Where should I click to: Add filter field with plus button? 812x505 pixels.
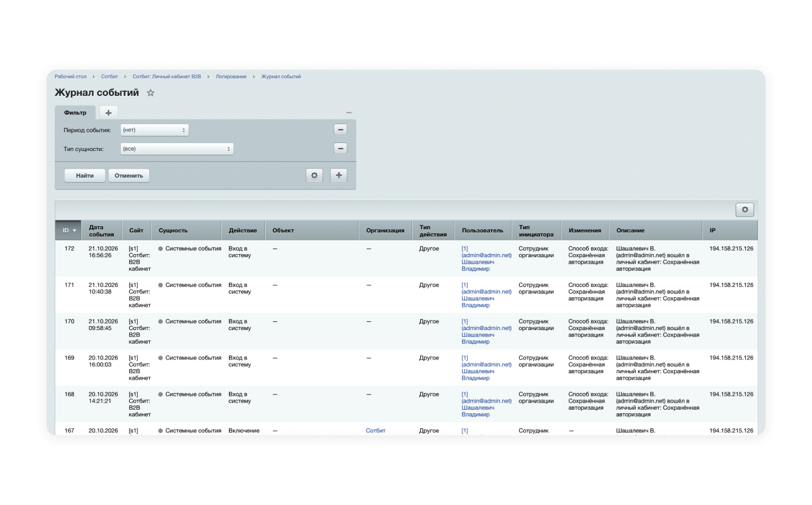coord(339,175)
